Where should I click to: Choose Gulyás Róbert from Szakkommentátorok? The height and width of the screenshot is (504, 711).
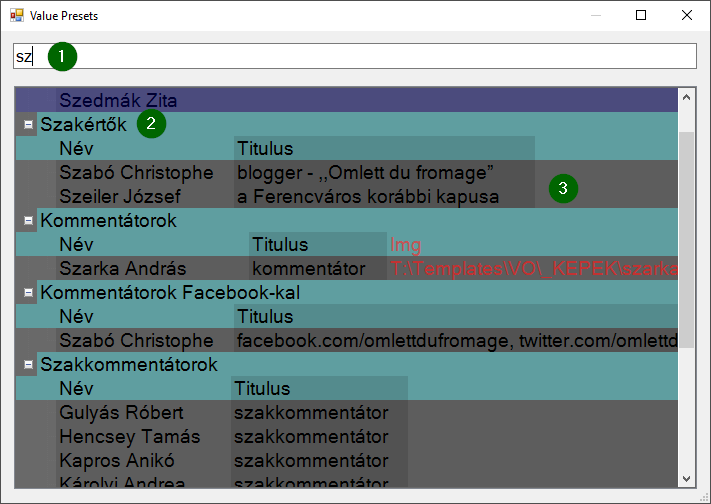121,413
